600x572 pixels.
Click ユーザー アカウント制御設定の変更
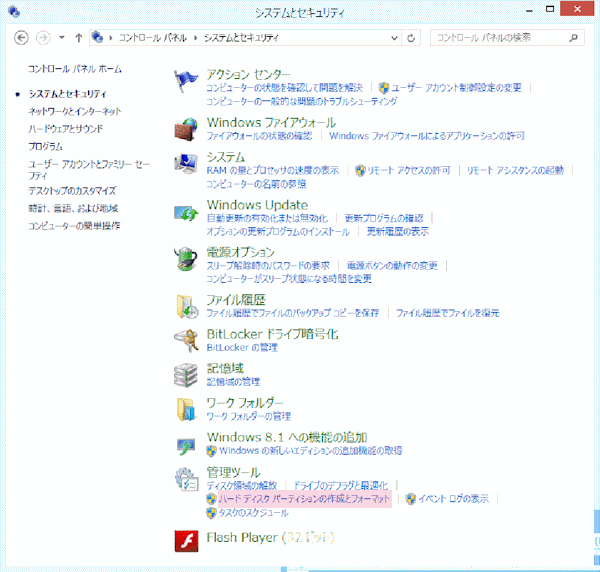click(456, 88)
